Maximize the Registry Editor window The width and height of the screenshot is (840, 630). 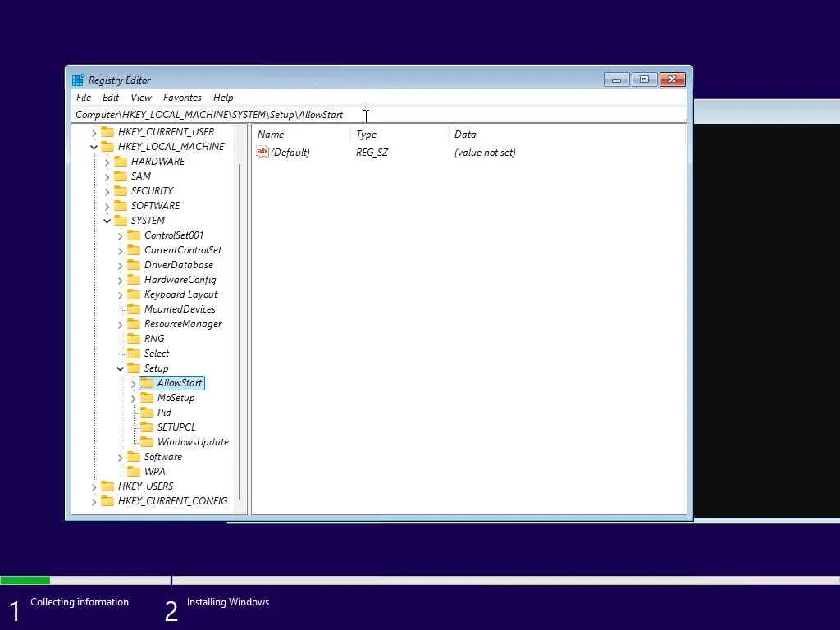(645, 80)
